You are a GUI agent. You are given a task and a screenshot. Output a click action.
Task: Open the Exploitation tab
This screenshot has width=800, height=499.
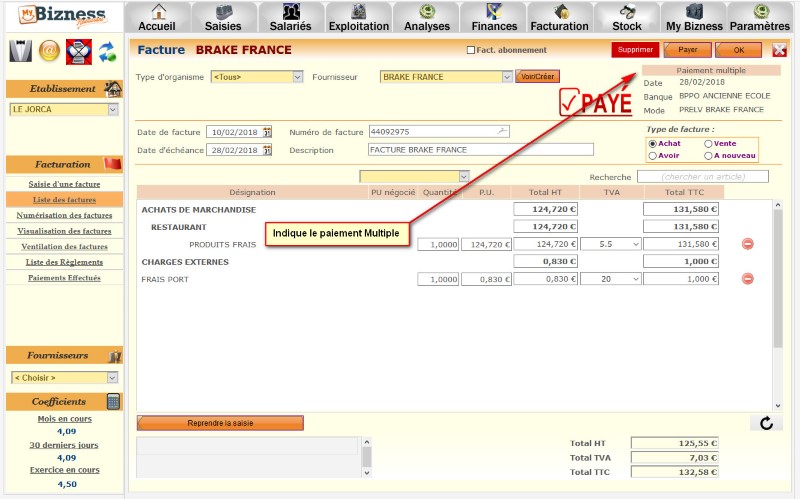359,17
